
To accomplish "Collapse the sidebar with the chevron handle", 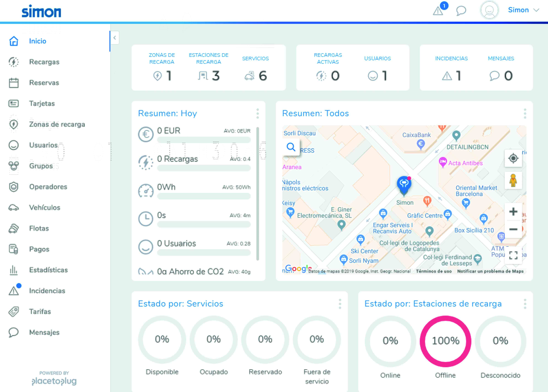I will click(x=115, y=38).
